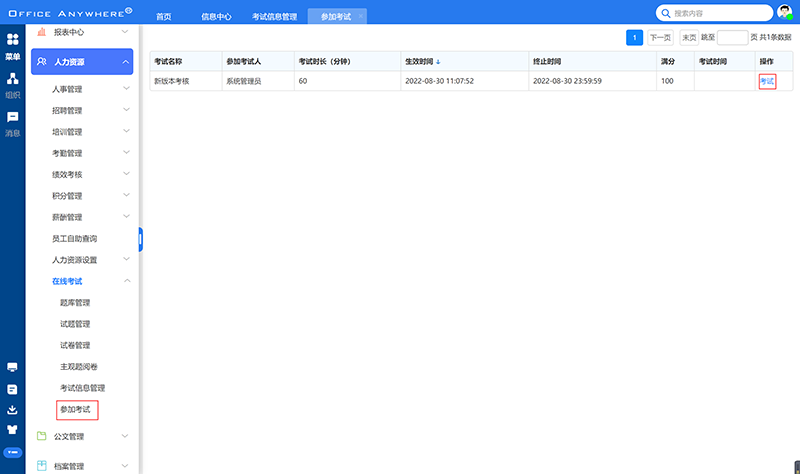
Task: Click the jump-to-page number input field
Action: (732, 37)
